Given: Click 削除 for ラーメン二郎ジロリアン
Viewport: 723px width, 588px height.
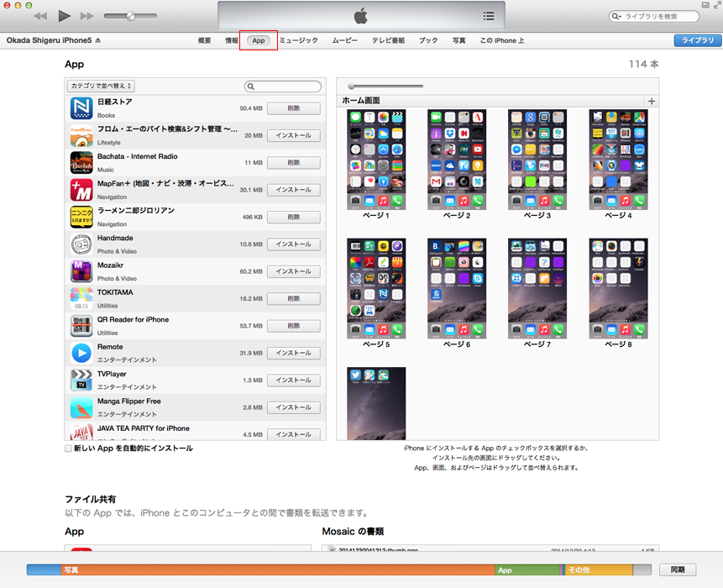Looking at the screenshot, I should tap(294, 218).
